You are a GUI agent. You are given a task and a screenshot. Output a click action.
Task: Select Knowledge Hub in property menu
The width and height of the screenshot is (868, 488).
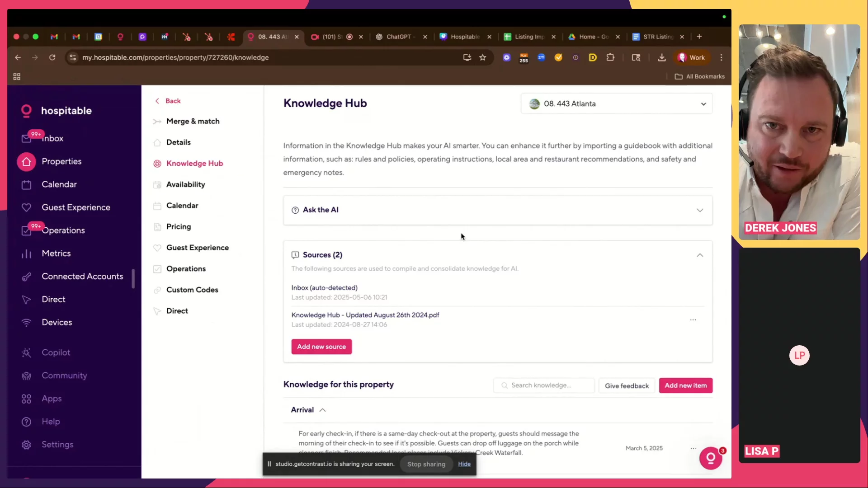[x=194, y=164]
